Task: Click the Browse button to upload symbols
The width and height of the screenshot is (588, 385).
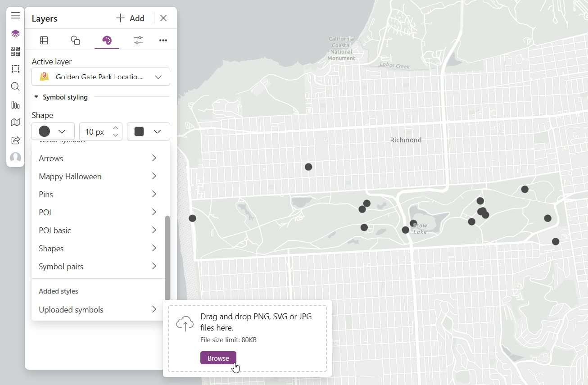Action: (x=218, y=358)
